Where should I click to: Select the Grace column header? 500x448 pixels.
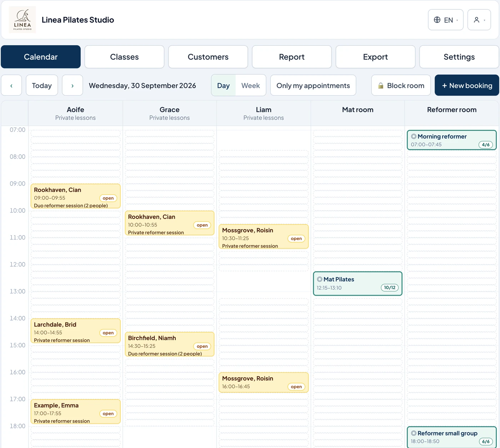(x=170, y=113)
